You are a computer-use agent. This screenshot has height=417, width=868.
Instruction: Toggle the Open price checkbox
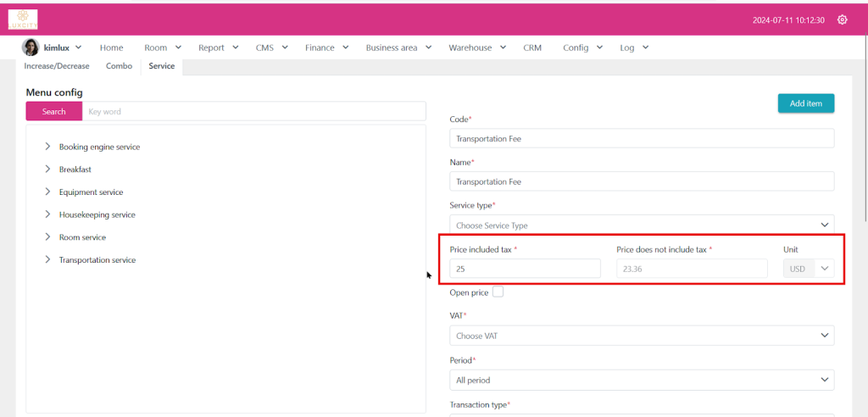(x=498, y=292)
